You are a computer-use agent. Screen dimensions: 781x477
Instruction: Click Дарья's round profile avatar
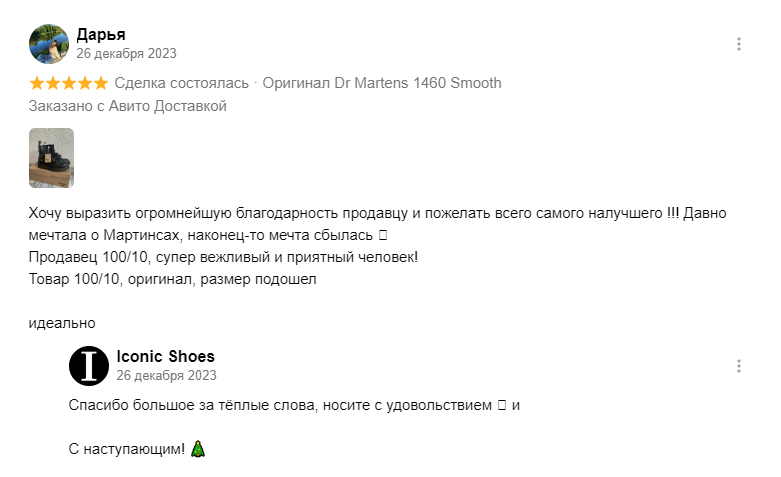(x=49, y=44)
